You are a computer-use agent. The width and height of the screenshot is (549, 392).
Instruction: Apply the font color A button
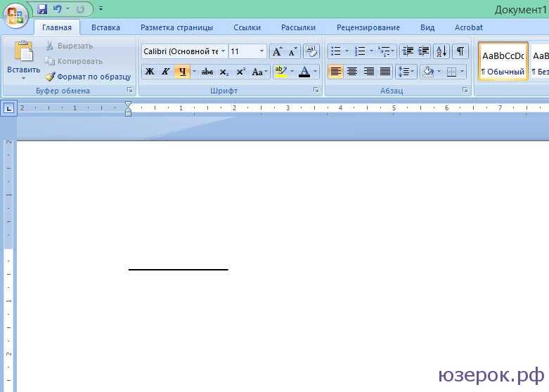tap(304, 72)
